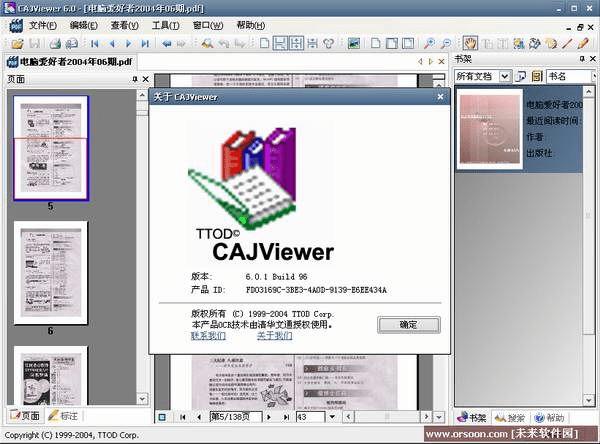Open the 帮助(H) menu
This screenshot has width=600, height=444.
pyautogui.click(x=251, y=26)
